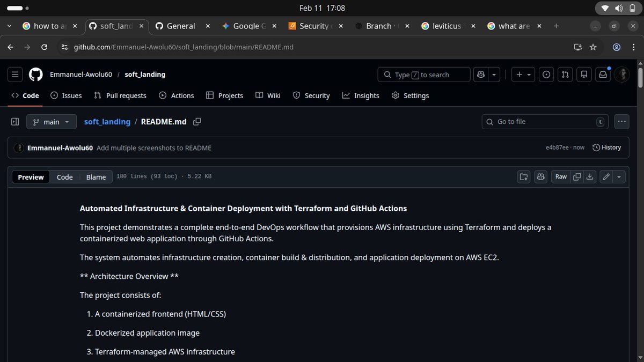
Task: Open the Raw file view
Action: 561,176
